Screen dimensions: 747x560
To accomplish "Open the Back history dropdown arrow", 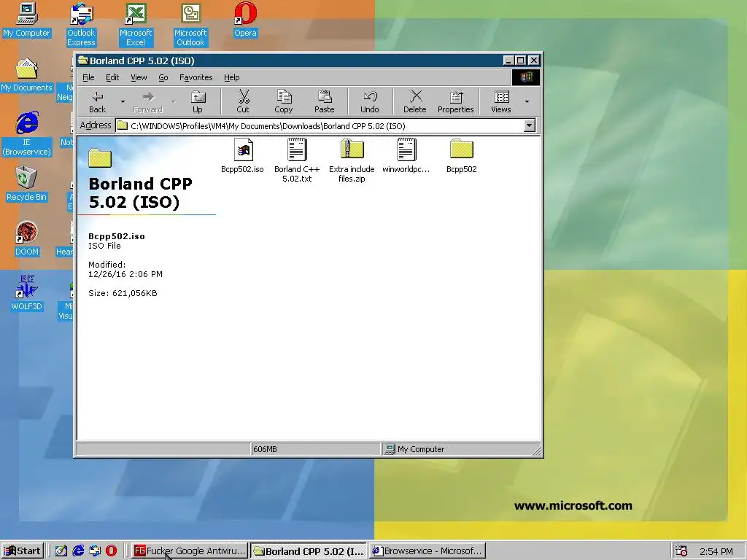I will (123, 101).
